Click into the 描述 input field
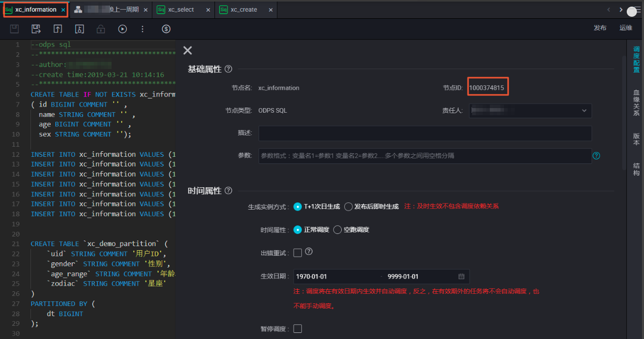The width and height of the screenshot is (644, 339). pyautogui.click(x=425, y=133)
